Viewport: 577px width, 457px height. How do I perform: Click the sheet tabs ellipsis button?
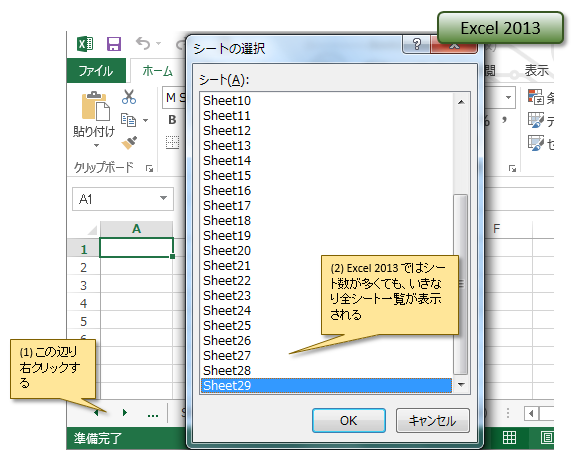coord(153,415)
